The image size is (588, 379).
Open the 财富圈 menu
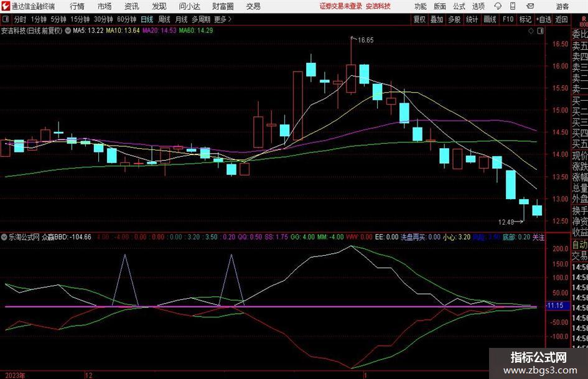coord(223,6)
